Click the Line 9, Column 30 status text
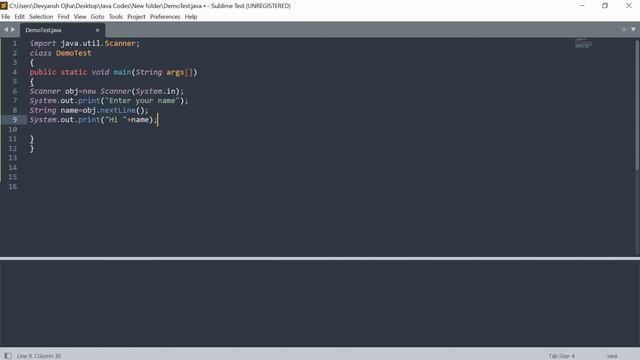The width and height of the screenshot is (640, 360). pos(39,356)
